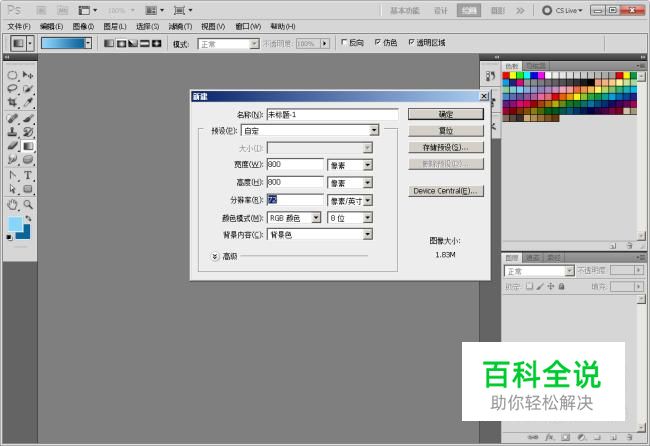650x446 pixels.
Task: Expand the 高级 (Advanced) section
Action: pos(215,256)
